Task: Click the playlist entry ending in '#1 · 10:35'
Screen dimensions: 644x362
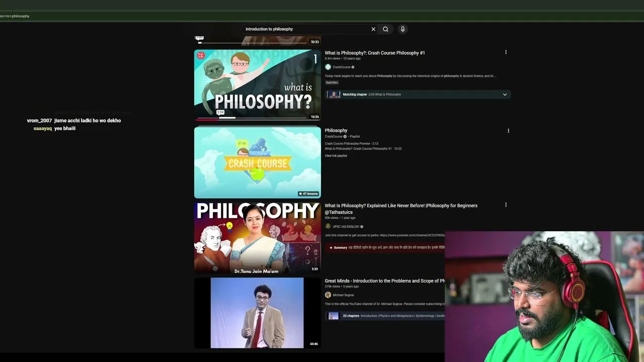Action: (x=363, y=149)
